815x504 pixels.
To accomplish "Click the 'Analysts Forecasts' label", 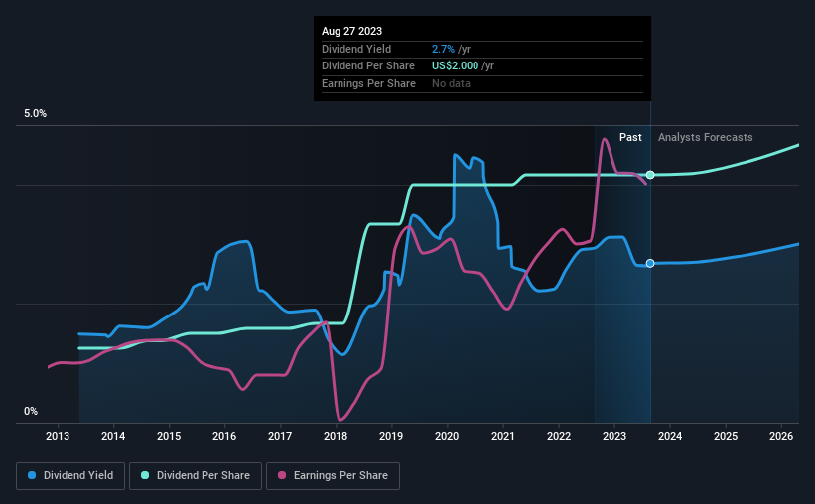I will click(x=706, y=137).
